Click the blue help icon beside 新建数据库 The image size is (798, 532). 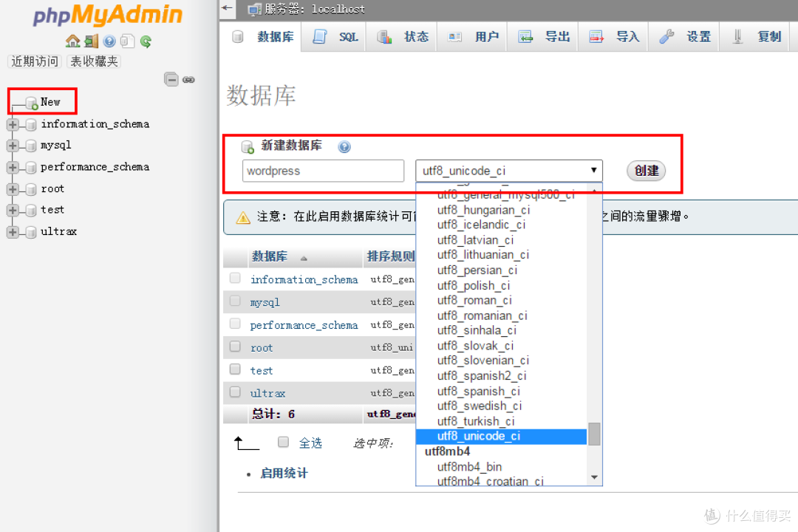click(344, 146)
